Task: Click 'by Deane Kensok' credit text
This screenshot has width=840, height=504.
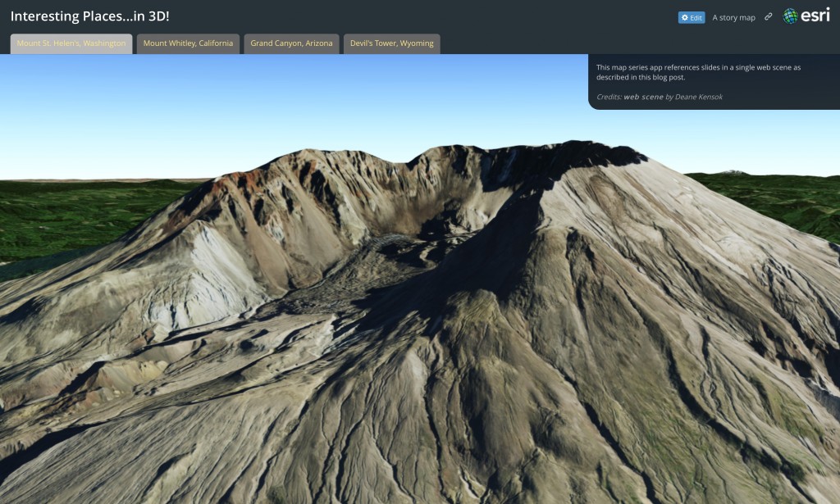Action: (694, 97)
